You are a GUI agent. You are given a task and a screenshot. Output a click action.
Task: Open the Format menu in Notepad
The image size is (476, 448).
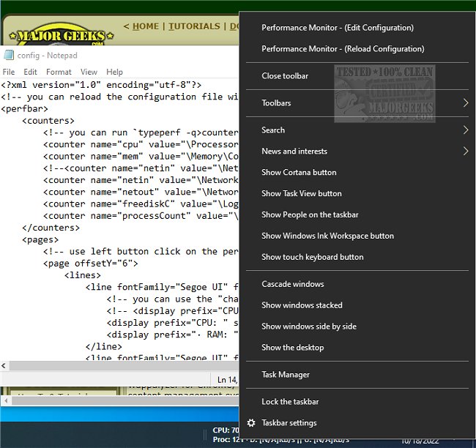pos(59,72)
